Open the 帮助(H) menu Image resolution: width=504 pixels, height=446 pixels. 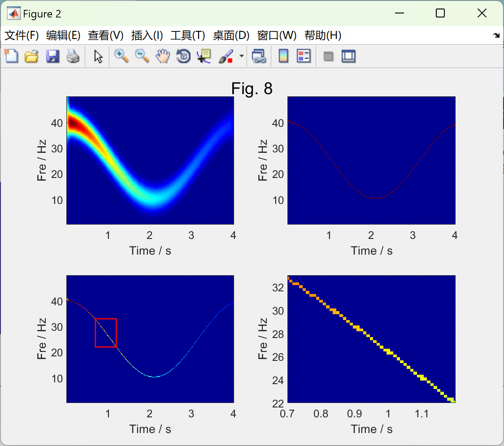pyautogui.click(x=323, y=35)
